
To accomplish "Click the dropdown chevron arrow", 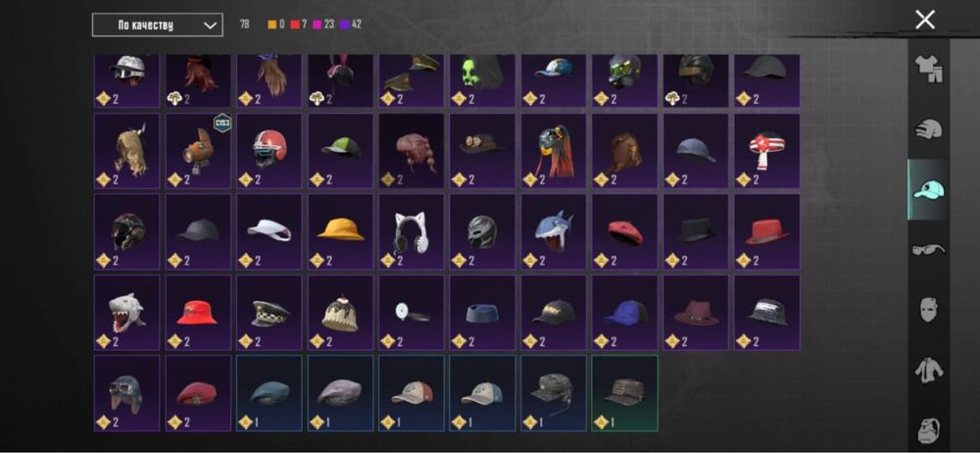I will point(210,25).
